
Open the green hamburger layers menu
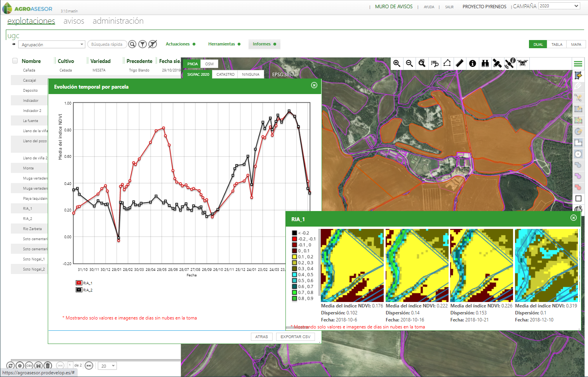pyautogui.click(x=578, y=64)
